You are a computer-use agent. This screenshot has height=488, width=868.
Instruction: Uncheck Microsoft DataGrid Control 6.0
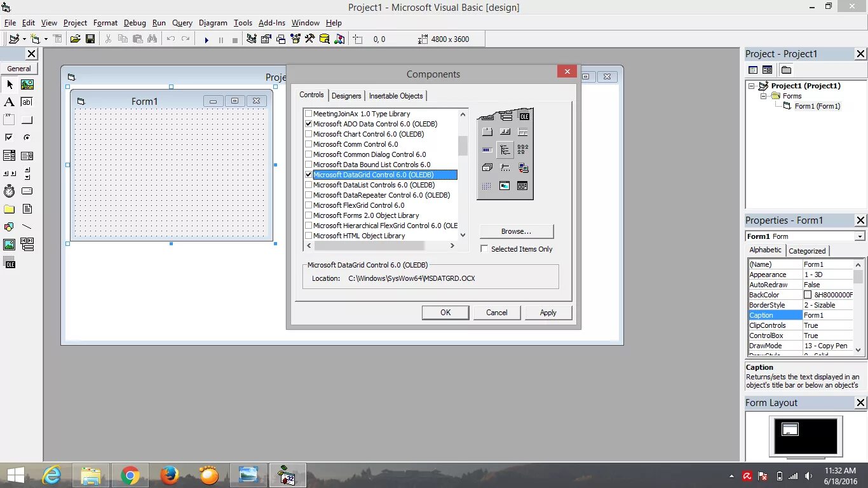pyautogui.click(x=309, y=175)
